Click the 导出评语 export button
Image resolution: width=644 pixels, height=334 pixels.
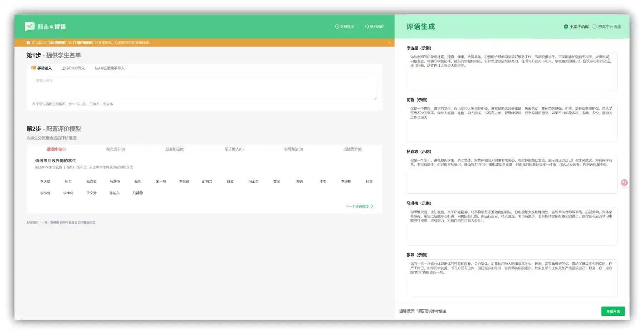(x=613, y=311)
